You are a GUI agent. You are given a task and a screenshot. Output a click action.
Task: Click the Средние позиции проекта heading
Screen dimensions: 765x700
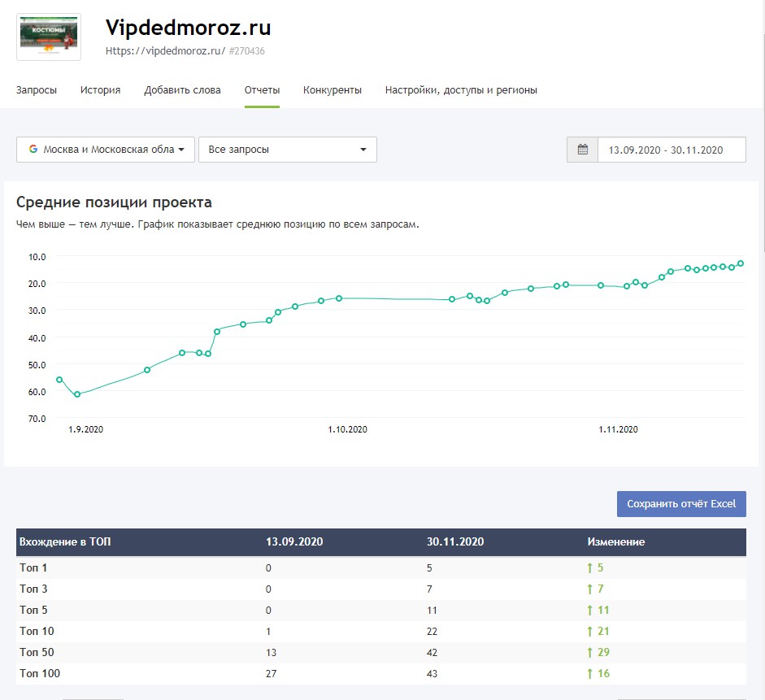(x=114, y=202)
